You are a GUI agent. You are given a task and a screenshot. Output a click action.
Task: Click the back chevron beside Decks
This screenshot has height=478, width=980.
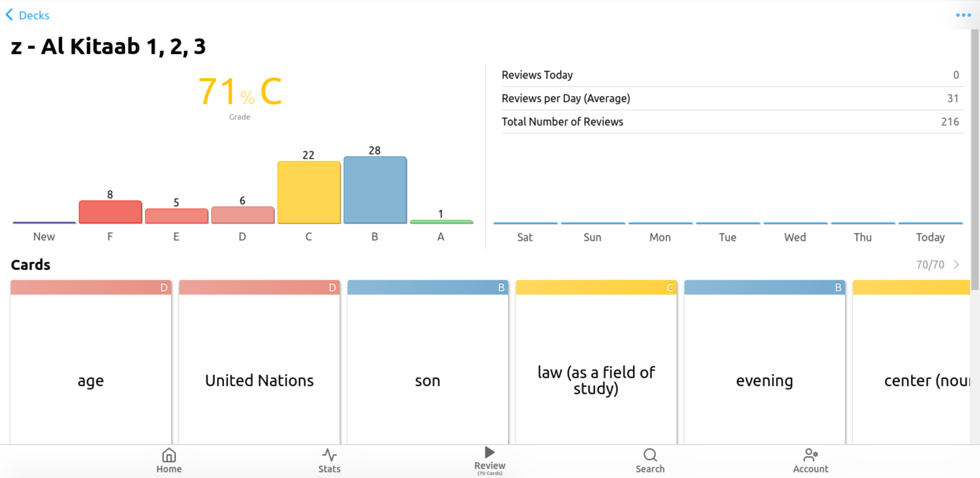[x=9, y=15]
